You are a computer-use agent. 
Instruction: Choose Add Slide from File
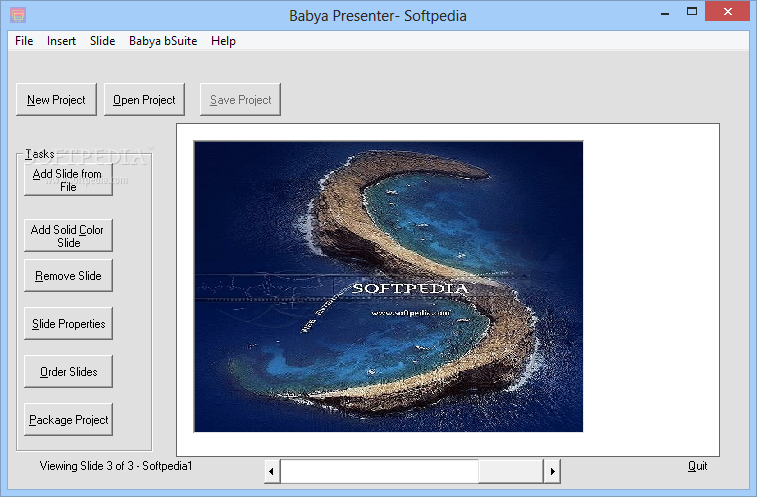pos(68,180)
